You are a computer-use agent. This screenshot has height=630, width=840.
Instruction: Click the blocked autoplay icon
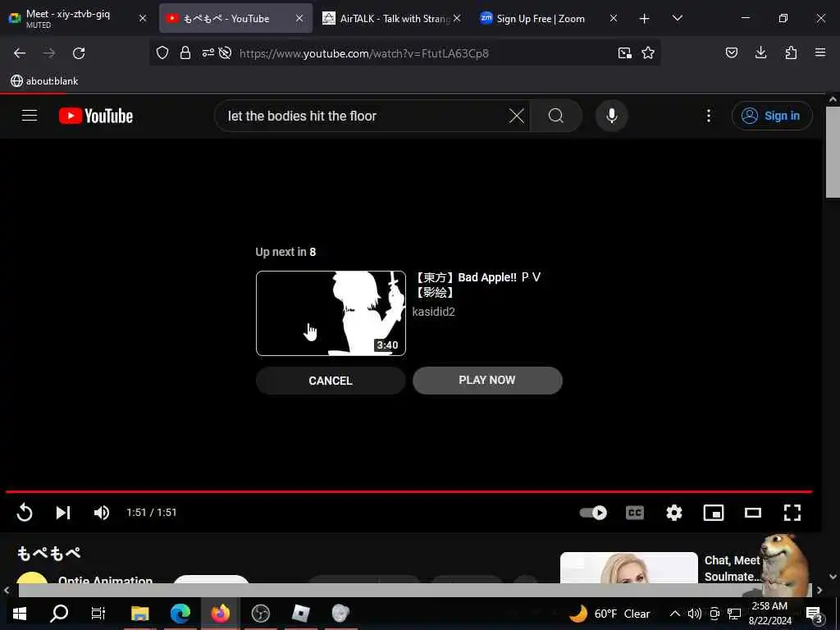pyautogui.click(x=225, y=53)
